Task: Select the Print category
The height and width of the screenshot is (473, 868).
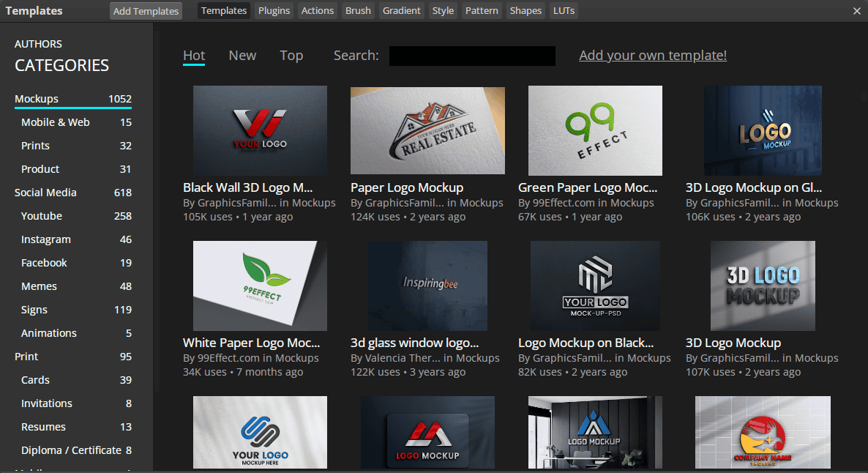Action: pyautogui.click(x=73, y=357)
